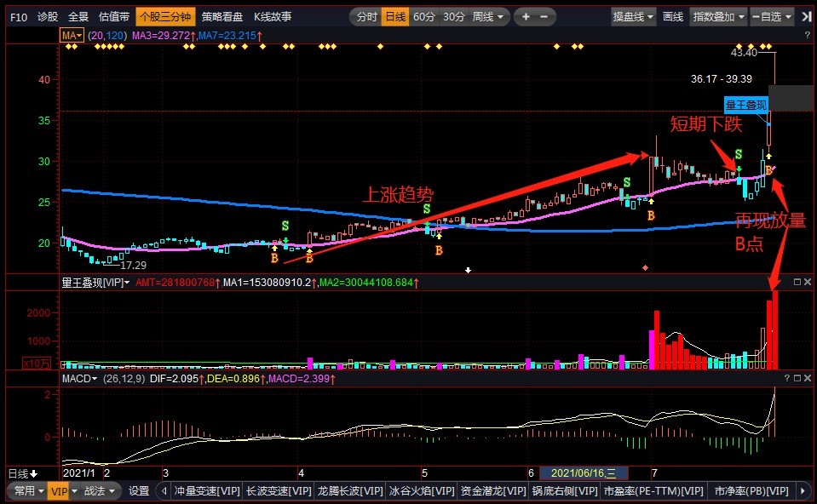Close the 量王叠现 volume panel
The width and height of the screenshot is (817, 504).
point(808,282)
